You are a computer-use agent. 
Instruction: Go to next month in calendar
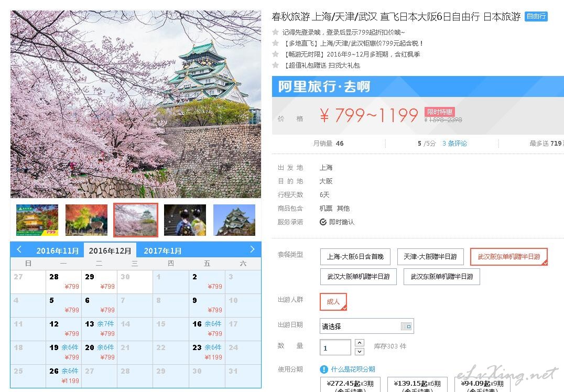click(252, 249)
